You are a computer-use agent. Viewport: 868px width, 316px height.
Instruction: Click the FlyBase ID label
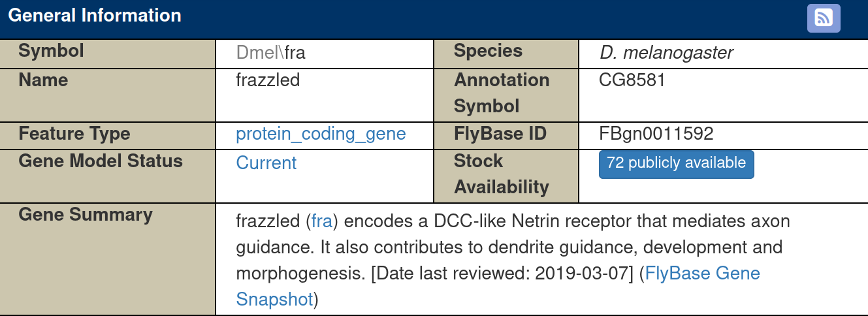(500, 134)
